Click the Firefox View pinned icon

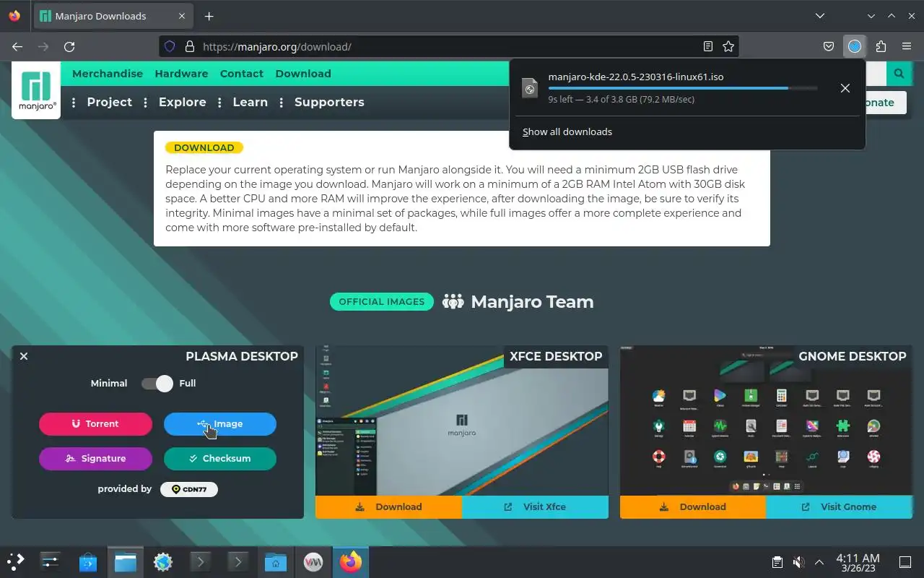14,16
